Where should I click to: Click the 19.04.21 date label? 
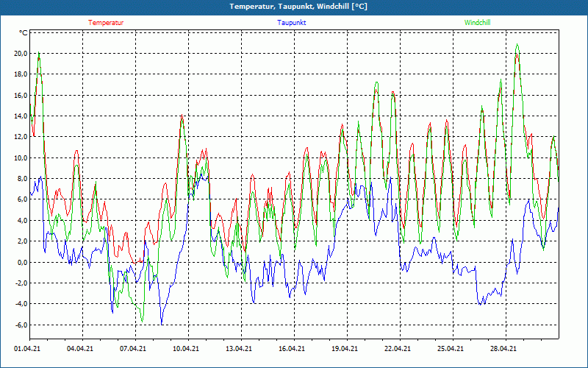[344, 348]
